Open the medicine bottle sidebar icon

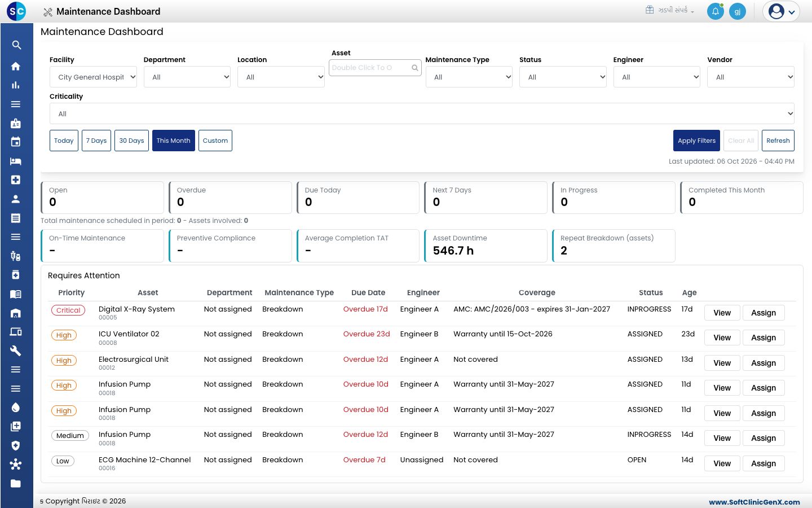[x=16, y=275]
